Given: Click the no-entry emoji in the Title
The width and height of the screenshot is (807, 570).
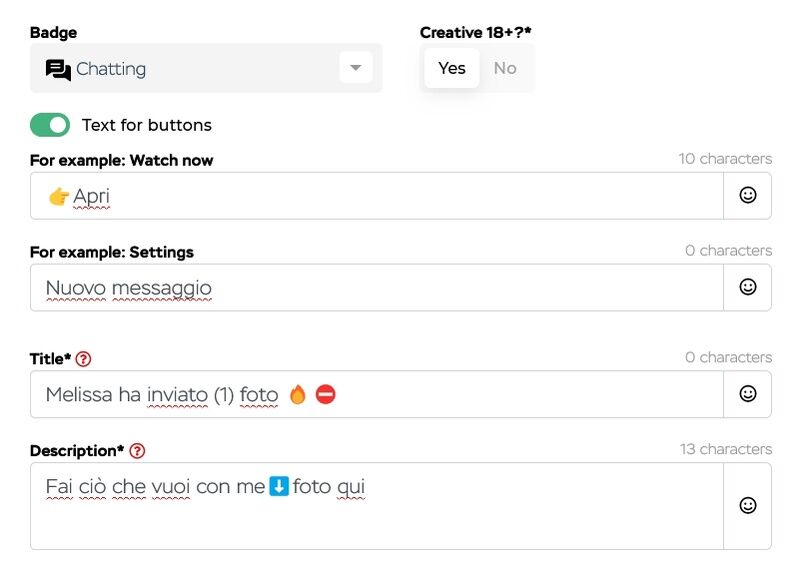Looking at the screenshot, I should pos(326,395).
